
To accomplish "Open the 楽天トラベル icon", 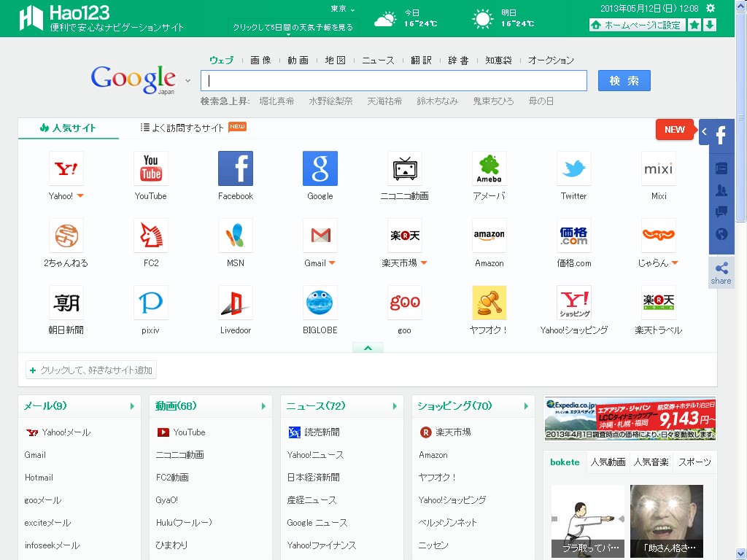I will (x=659, y=303).
